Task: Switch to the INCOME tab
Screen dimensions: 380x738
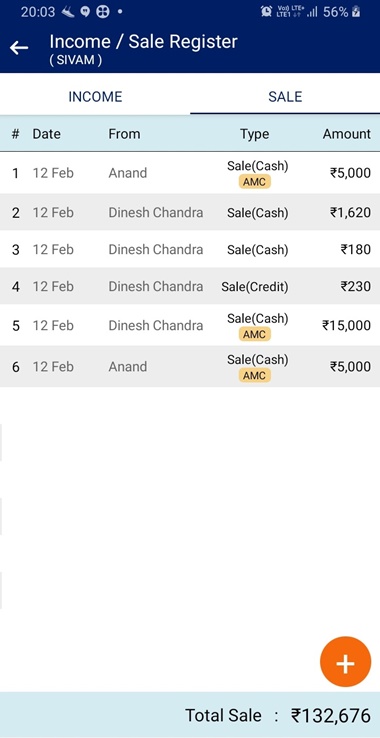Action: click(95, 96)
